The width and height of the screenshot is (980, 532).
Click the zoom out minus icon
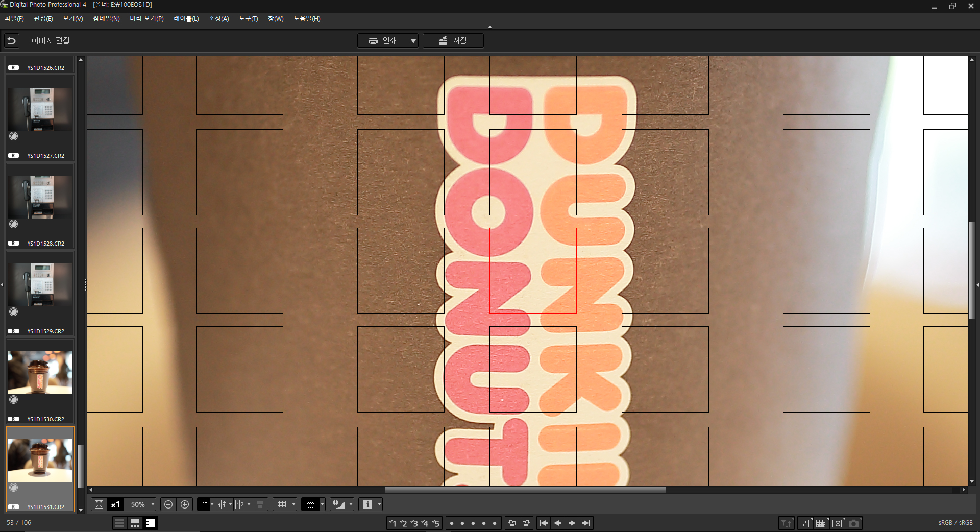168,504
